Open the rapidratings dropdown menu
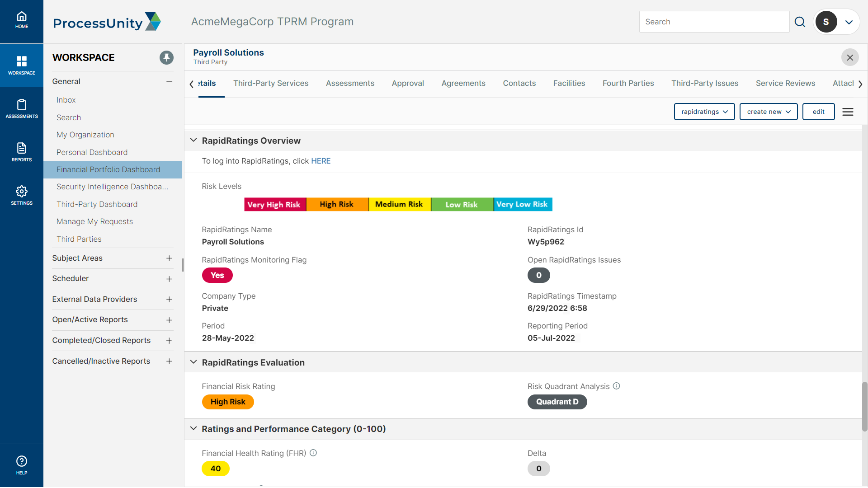The height and width of the screenshot is (488, 868). 705,112
